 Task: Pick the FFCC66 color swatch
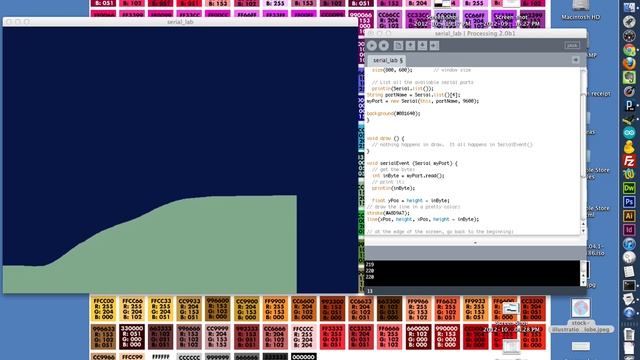click(x=132, y=309)
